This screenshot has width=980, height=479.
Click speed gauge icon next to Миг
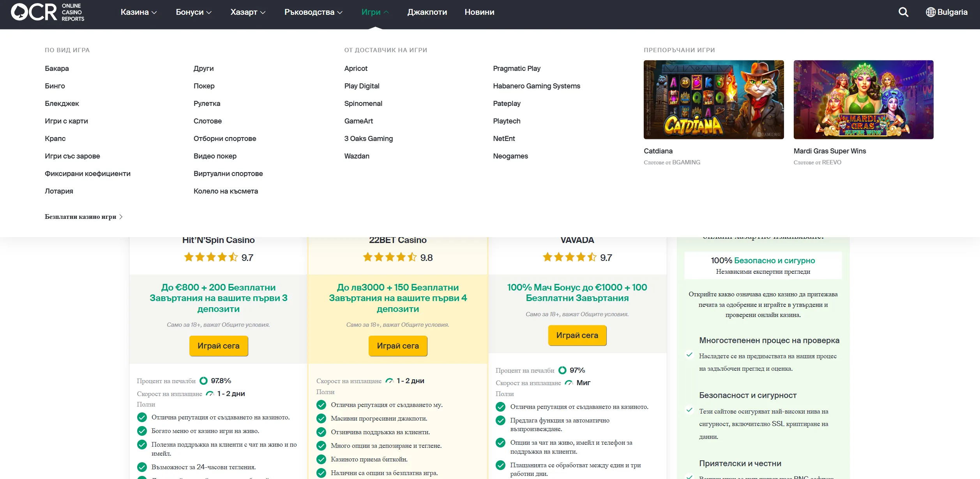569,383
